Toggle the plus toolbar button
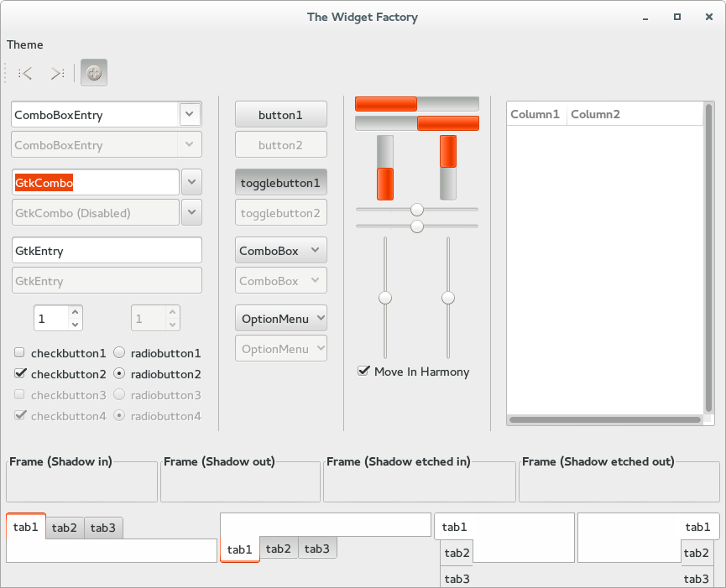Screen dimensions: 726x588 click(x=94, y=73)
